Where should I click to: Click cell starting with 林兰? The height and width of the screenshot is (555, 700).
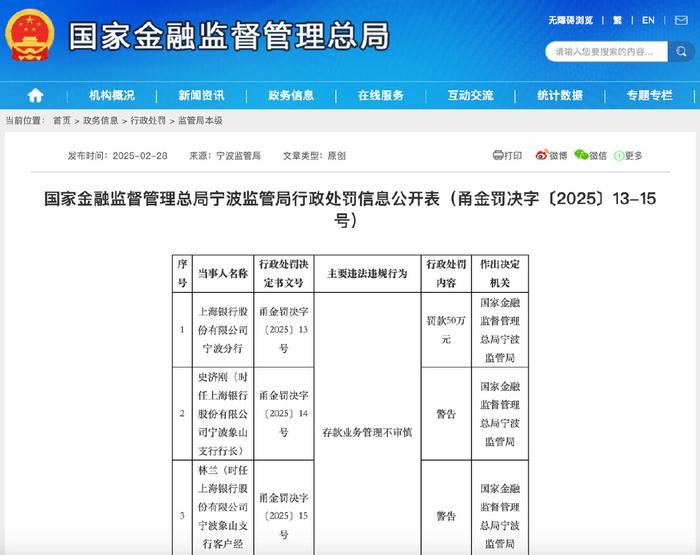click(223, 508)
